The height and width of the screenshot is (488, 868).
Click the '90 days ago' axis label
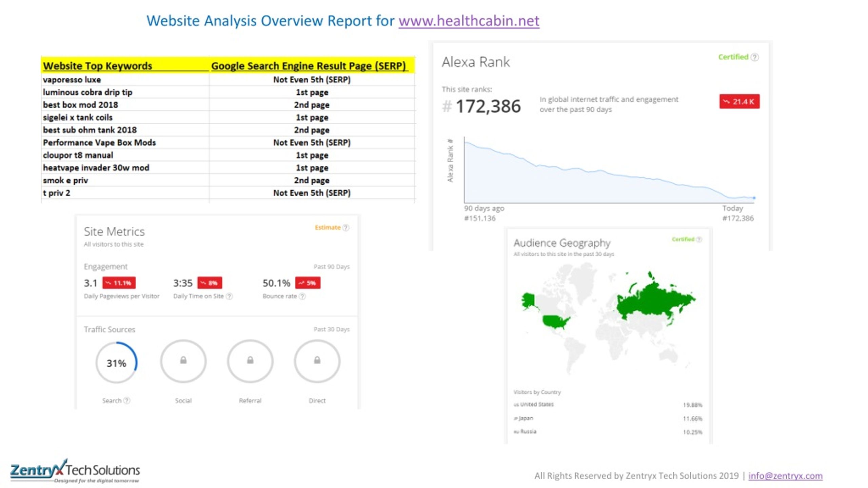coord(484,208)
